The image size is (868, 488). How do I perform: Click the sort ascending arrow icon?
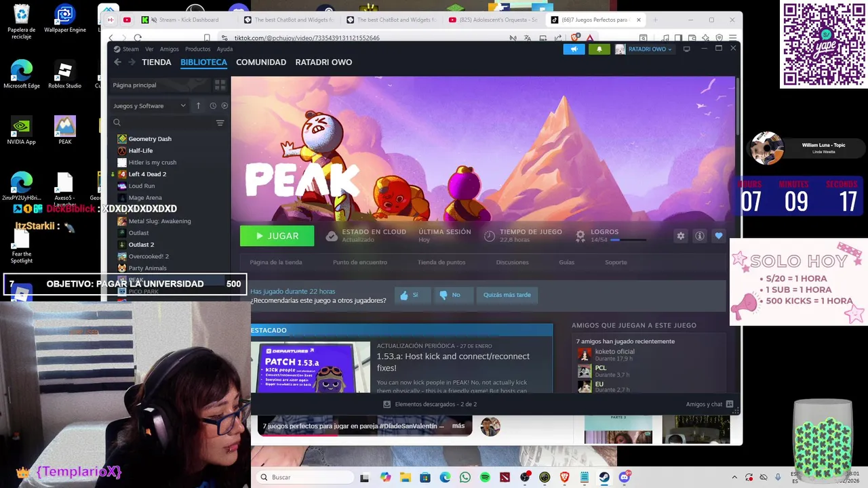(198, 106)
